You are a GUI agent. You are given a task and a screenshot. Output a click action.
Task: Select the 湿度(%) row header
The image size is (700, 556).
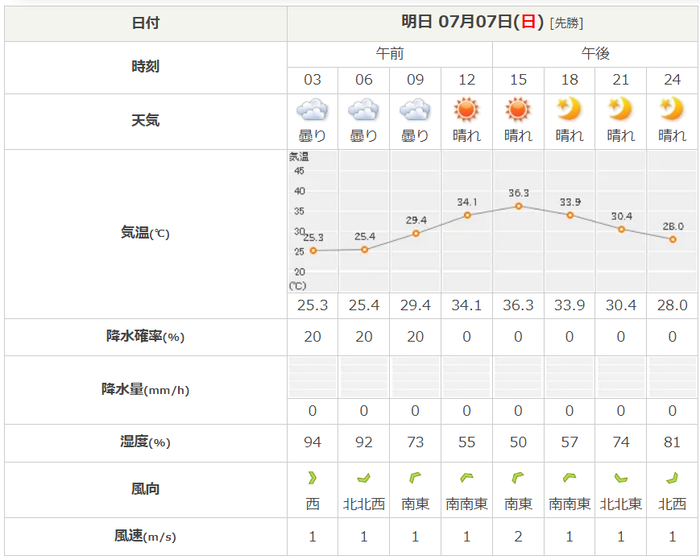(146, 442)
